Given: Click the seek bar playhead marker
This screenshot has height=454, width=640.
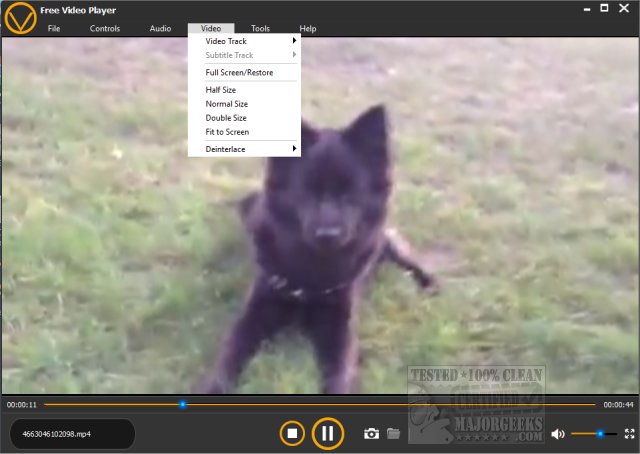Looking at the screenshot, I should click(182, 404).
